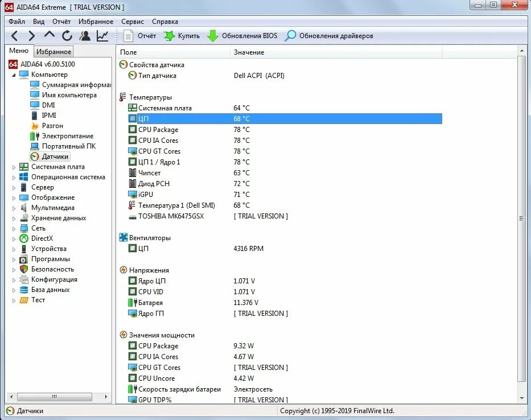Image resolution: width=531 pixels, height=420 pixels.
Task: Click the Устройства device icon
Action: click(x=24, y=249)
